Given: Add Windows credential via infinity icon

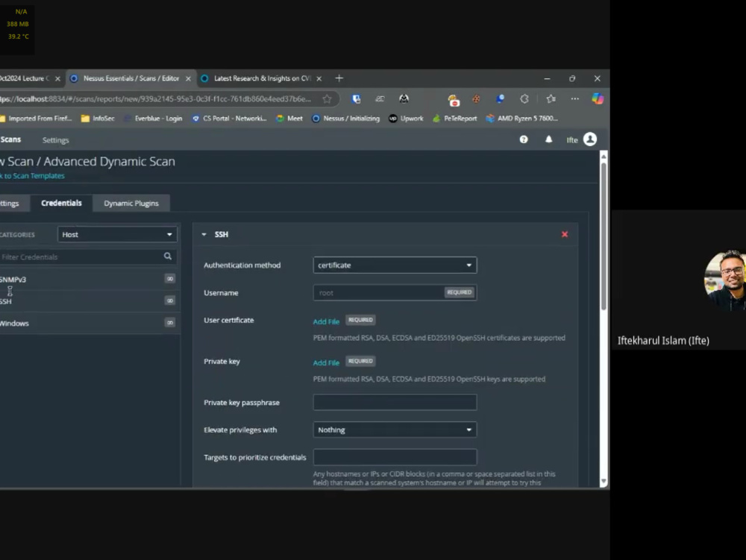Looking at the screenshot, I should click(x=170, y=323).
